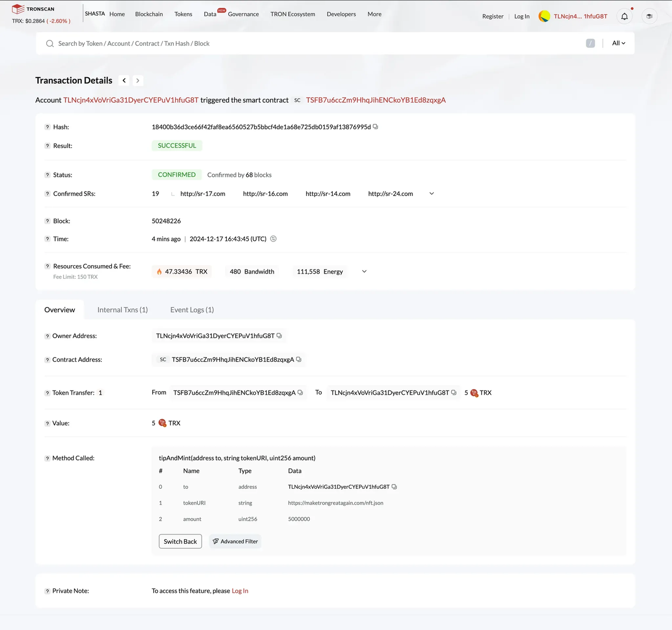Copy the 'to' parameter address data
The width and height of the screenshot is (672, 630).
coord(394,487)
